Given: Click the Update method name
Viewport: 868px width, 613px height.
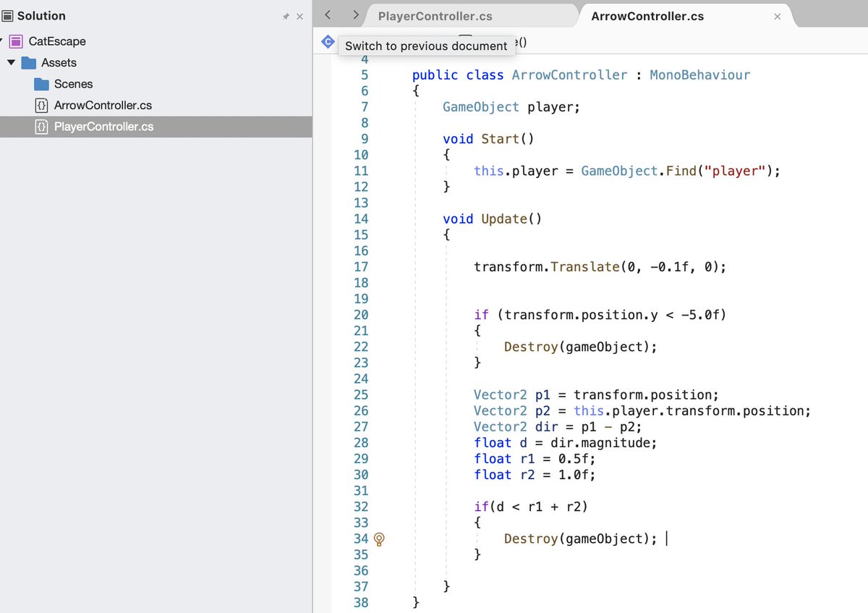Looking at the screenshot, I should tap(504, 219).
